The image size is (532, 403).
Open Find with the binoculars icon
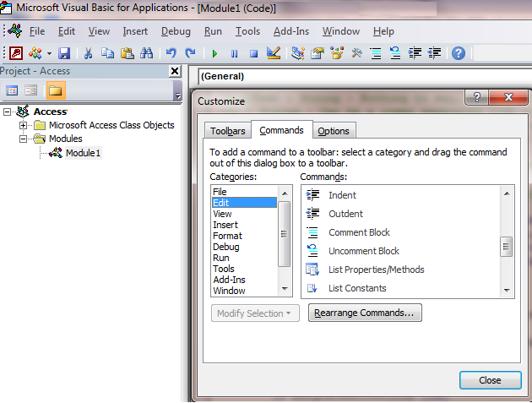click(x=147, y=53)
